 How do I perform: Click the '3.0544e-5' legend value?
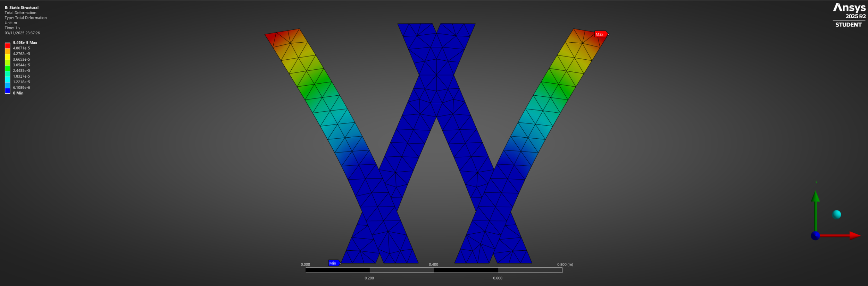(x=22, y=65)
